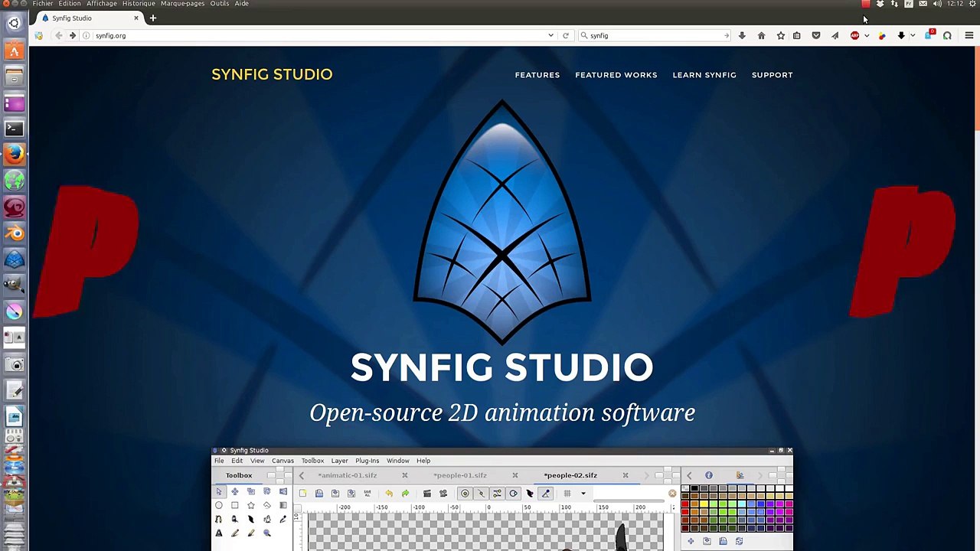The image size is (980, 551).
Task: Click the black download arrow extension
Action: tap(901, 35)
